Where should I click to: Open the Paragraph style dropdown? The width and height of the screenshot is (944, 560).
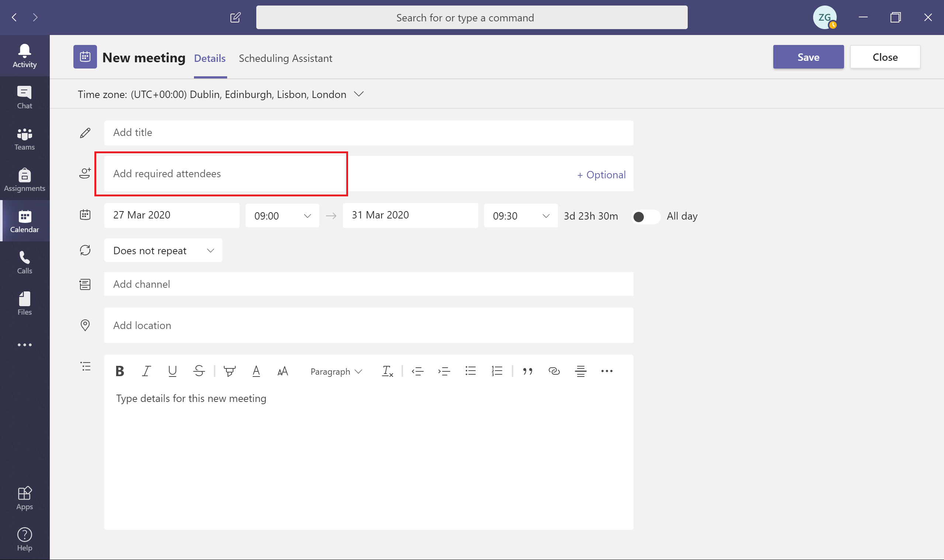tap(336, 372)
